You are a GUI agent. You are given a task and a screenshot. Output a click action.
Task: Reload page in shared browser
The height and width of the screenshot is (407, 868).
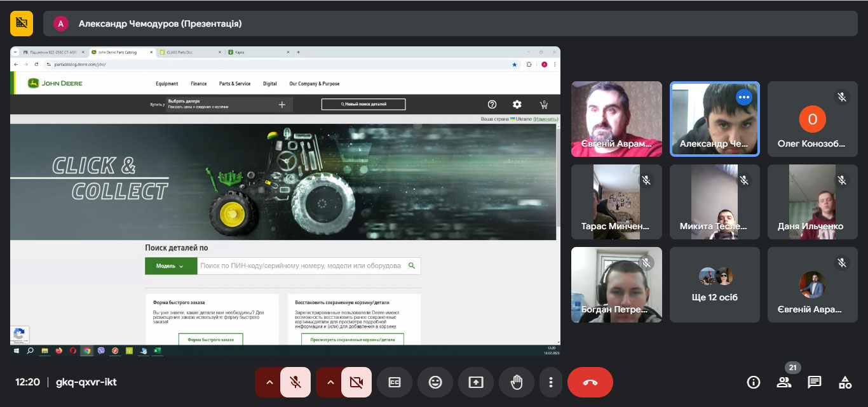click(x=36, y=64)
